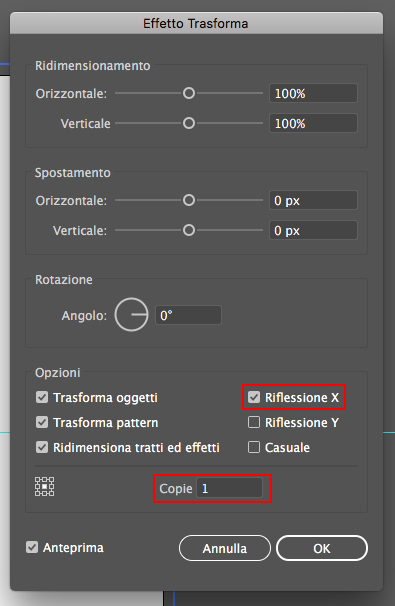This screenshot has height=606, width=395.
Task: Click the Spostamento Verticale slider handle
Action: [189, 230]
